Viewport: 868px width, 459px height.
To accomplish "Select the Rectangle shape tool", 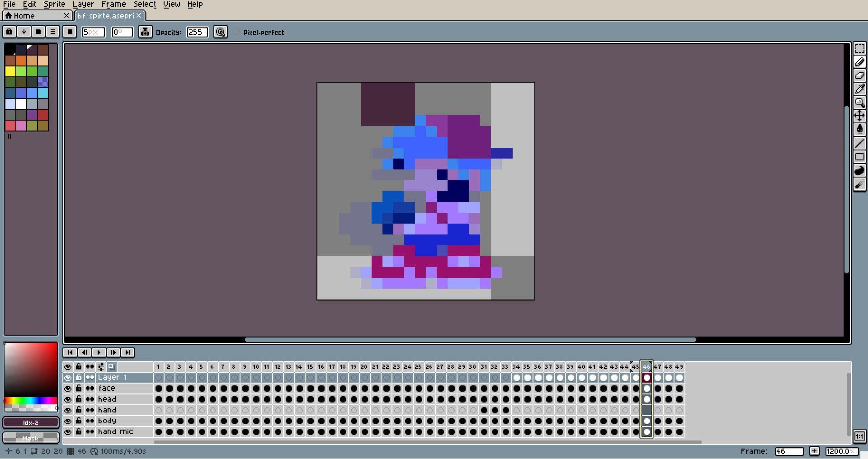I will click(x=859, y=157).
